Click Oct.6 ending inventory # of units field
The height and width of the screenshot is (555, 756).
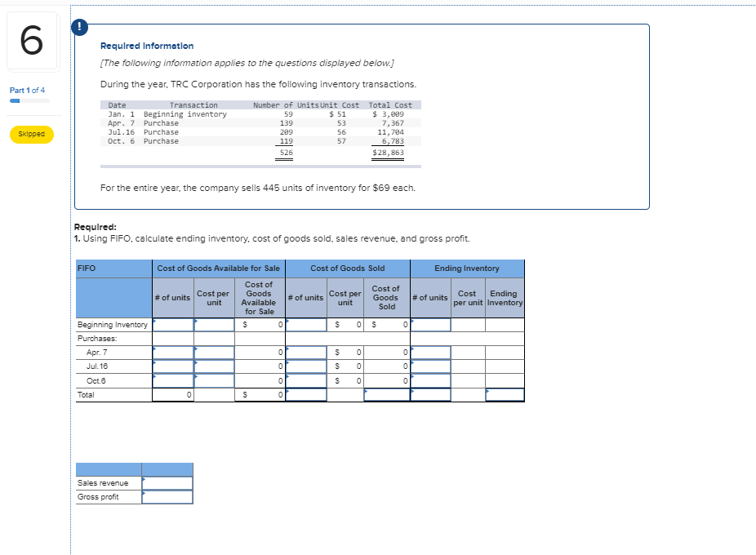pyautogui.click(x=430, y=381)
